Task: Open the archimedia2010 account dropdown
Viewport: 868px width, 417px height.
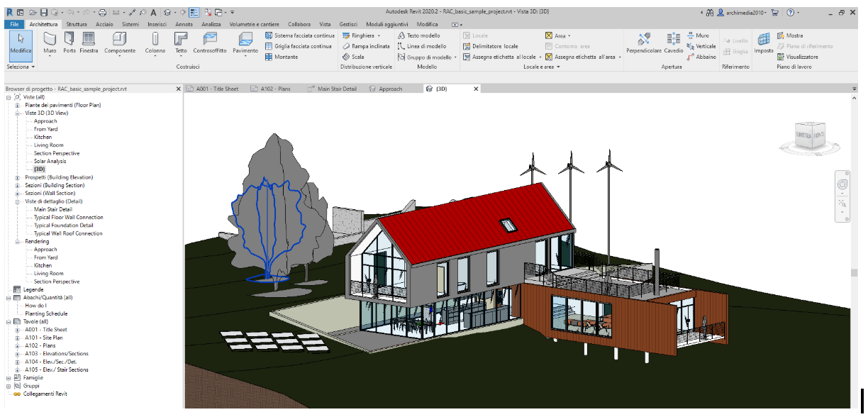Action: (765, 13)
